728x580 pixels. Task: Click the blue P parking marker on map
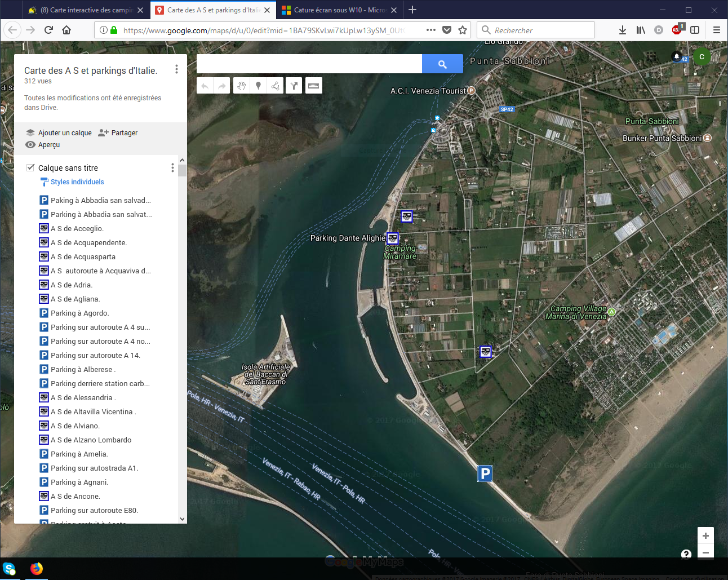[485, 473]
